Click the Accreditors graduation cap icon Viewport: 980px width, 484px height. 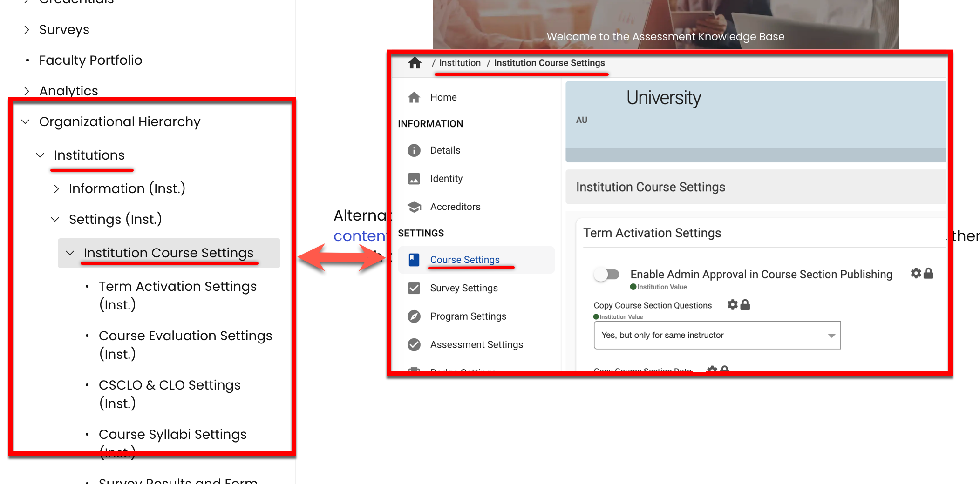(x=414, y=207)
